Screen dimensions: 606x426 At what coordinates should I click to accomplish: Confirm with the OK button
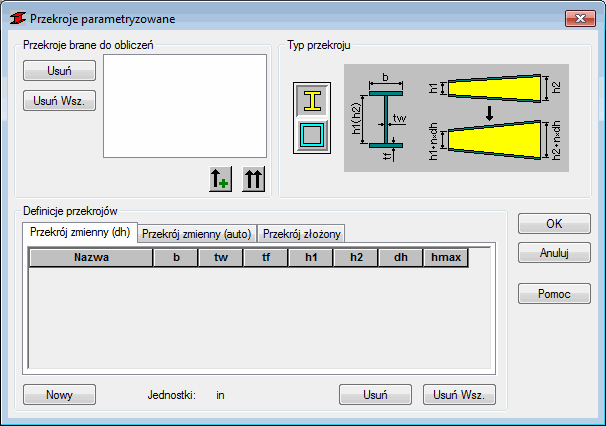click(x=554, y=223)
